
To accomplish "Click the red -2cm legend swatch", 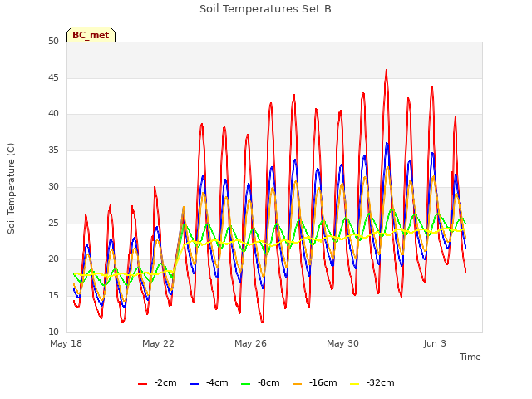I will [142, 384].
